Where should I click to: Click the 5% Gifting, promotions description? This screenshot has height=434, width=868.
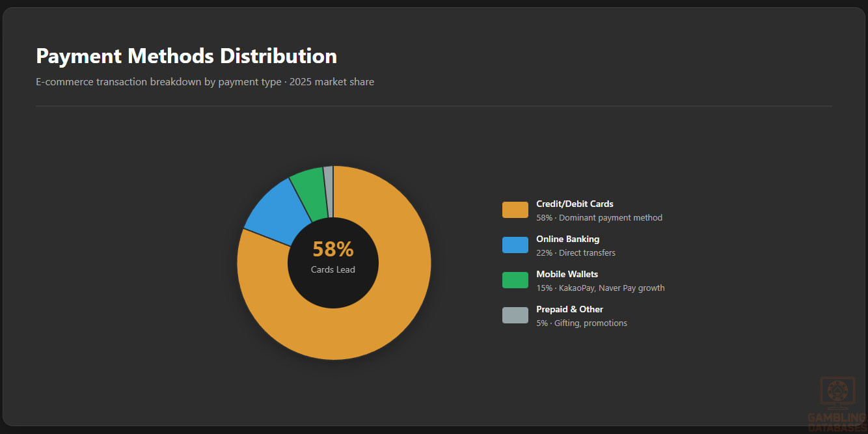(x=581, y=323)
